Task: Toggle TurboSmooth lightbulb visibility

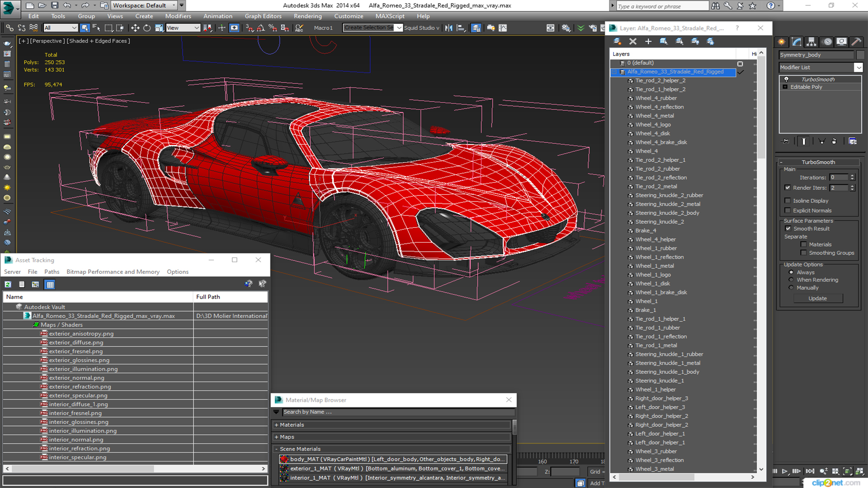Action: tap(786, 79)
